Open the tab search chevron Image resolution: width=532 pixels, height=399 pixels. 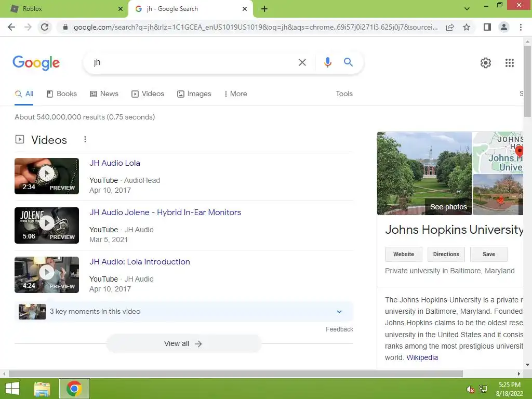pyautogui.click(x=467, y=9)
